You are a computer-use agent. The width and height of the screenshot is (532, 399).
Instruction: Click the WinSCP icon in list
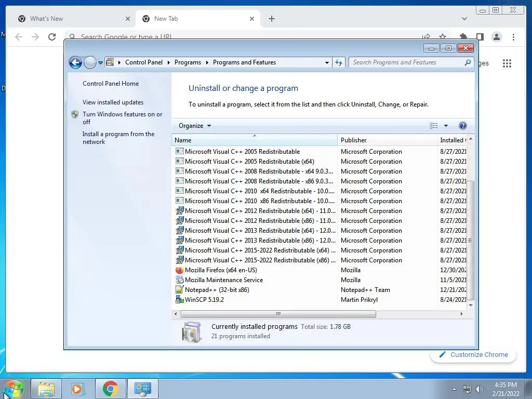[179, 300]
